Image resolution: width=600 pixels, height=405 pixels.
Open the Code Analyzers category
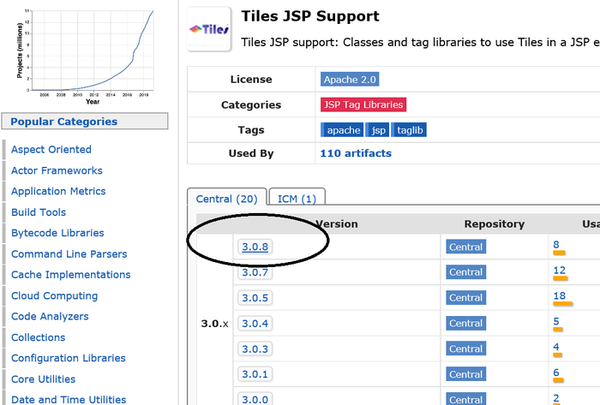(50, 316)
